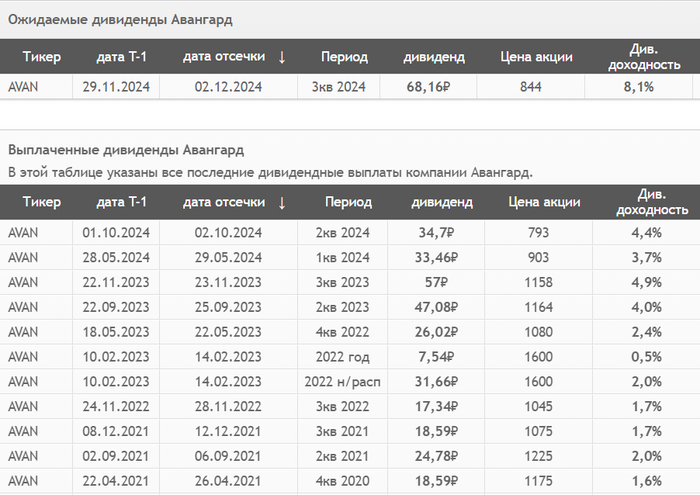Click 'Див. доходность' header in paid dividends table
700x495 pixels.
pyautogui.click(x=652, y=202)
